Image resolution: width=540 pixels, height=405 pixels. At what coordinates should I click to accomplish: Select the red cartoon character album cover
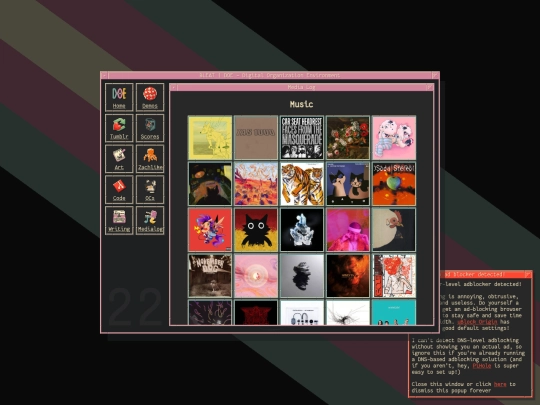(x=210, y=230)
